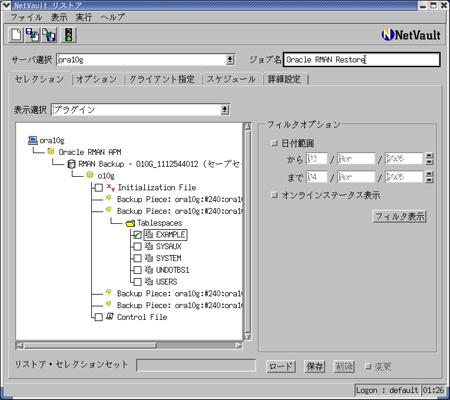Switch to the スケジュール tab
The width and height of the screenshot is (450, 400).
231,79
